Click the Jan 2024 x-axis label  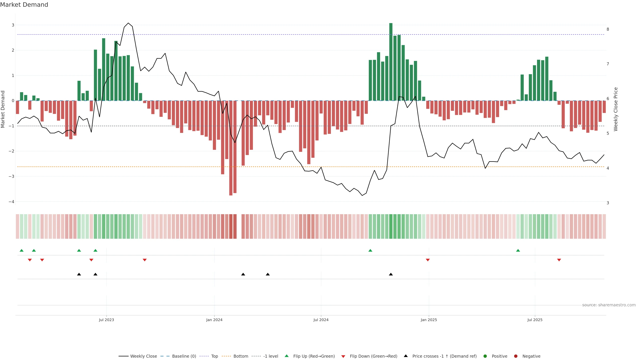(214, 320)
